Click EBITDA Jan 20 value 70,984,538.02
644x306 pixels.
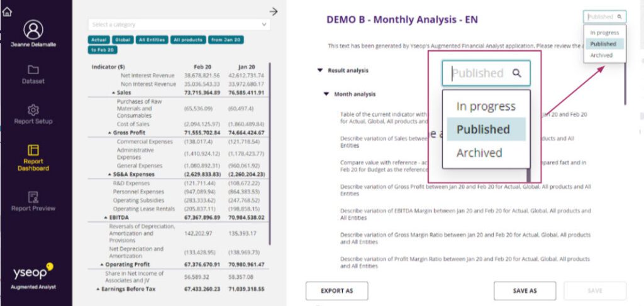[x=246, y=218]
